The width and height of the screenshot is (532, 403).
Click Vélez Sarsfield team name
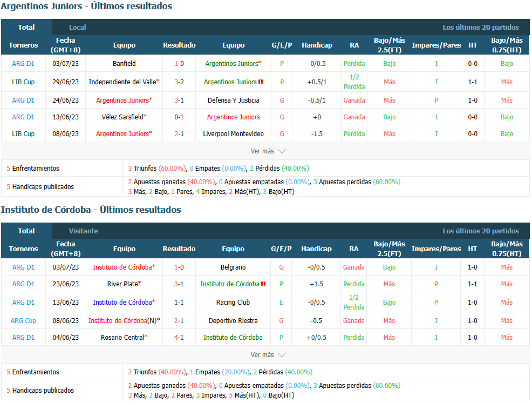tap(124, 117)
